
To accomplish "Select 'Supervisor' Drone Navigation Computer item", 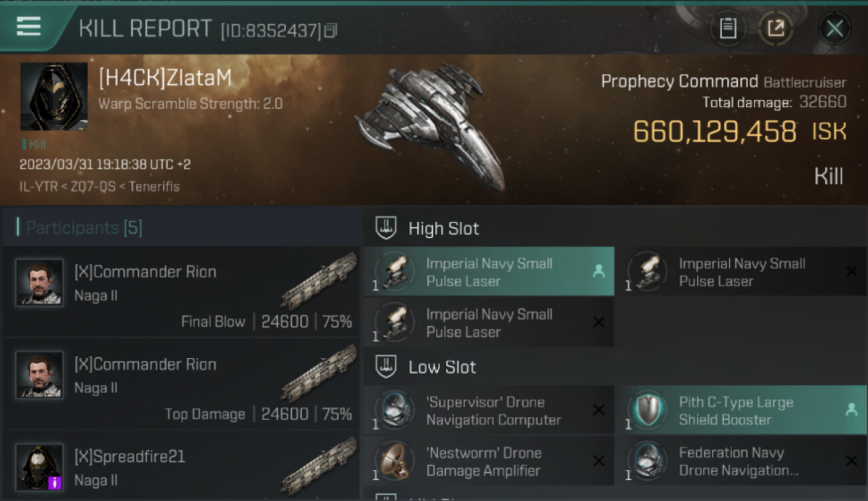I will (489, 411).
